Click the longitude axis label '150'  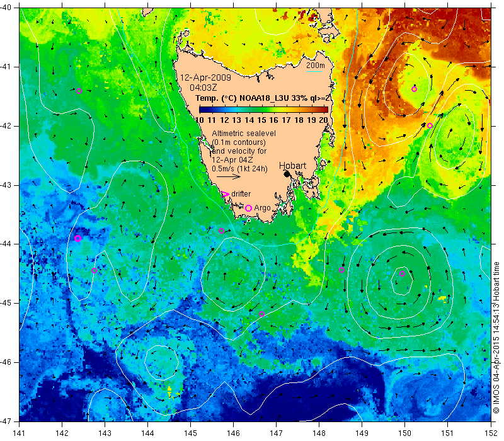click(x=405, y=433)
